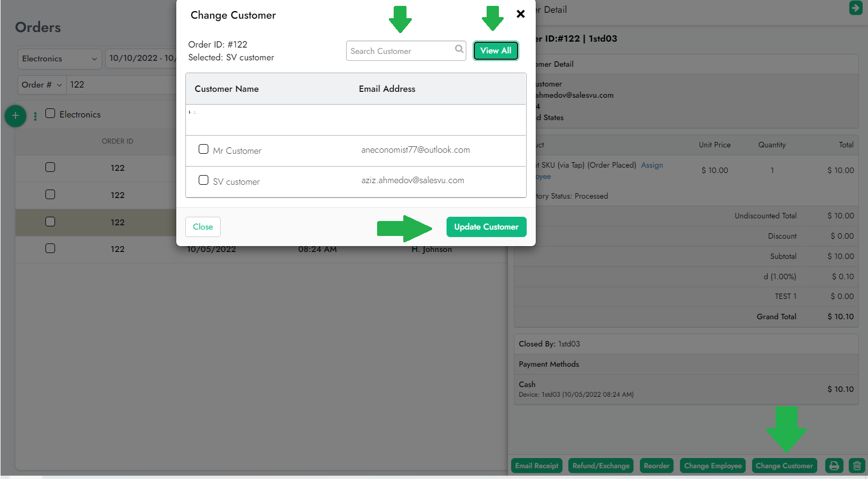The image size is (868, 481).
Task: Click the Update Customer button
Action: (x=486, y=227)
